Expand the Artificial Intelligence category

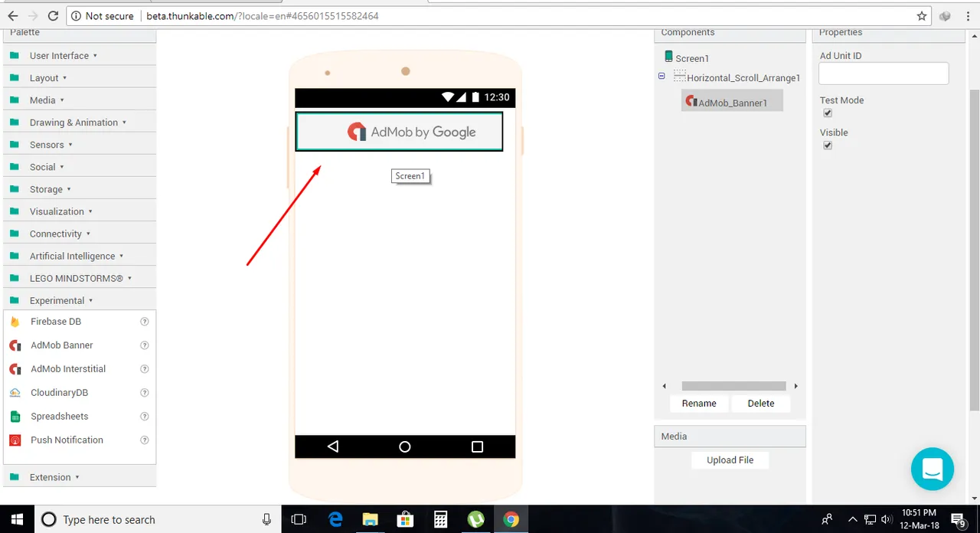pyautogui.click(x=80, y=255)
